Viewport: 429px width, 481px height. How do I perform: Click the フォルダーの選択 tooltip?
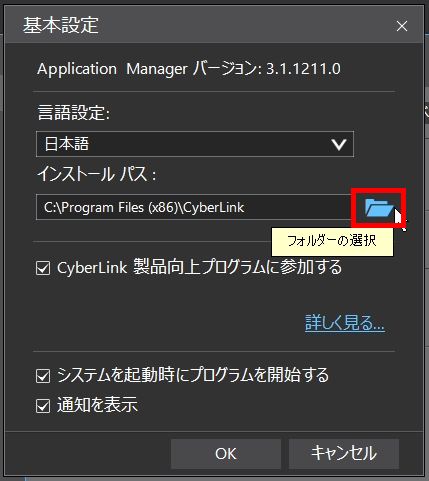coord(332,241)
